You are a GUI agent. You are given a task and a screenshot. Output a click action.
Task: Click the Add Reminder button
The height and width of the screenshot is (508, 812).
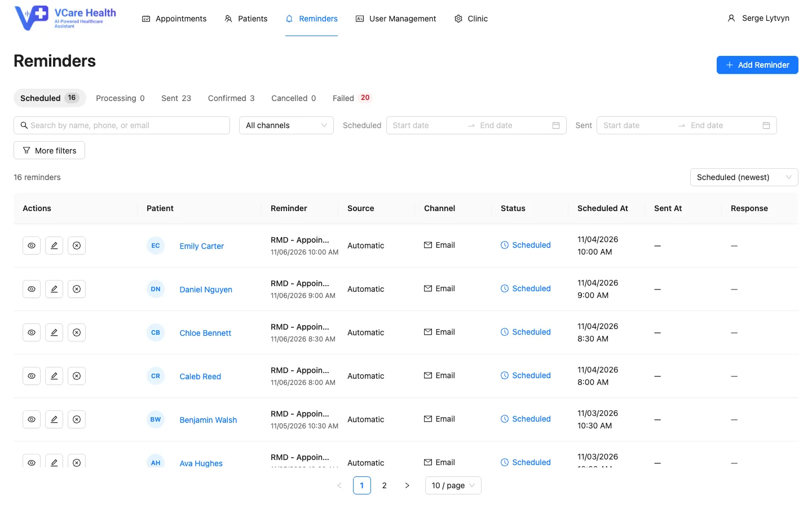[757, 65]
